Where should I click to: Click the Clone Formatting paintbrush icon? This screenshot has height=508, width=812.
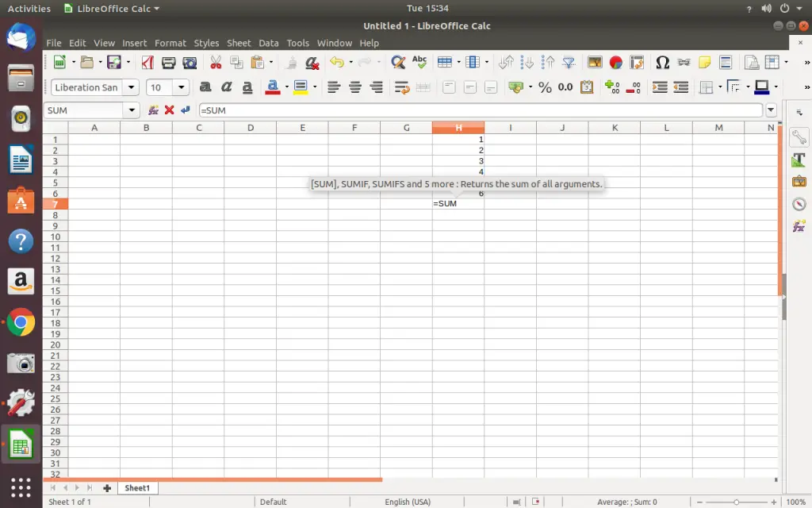[292, 63]
